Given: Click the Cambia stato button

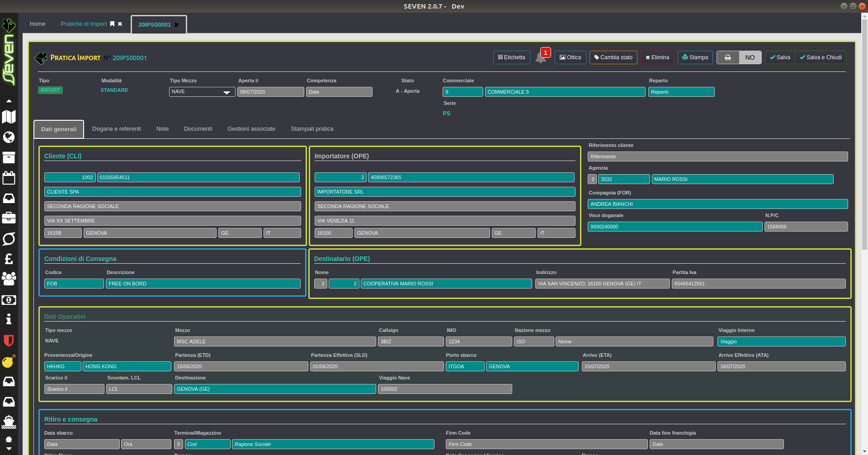Looking at the screenshot, I should pos(613,57).
